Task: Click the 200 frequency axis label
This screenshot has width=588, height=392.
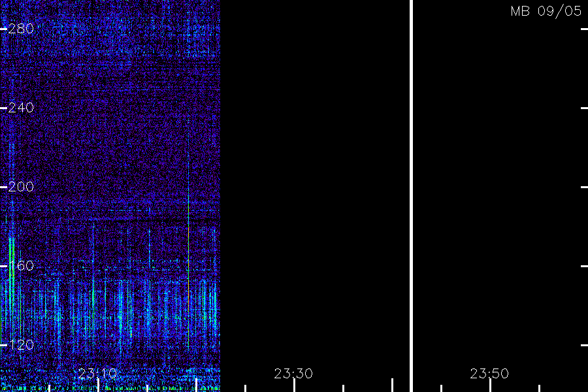Action: (x=21, y=187)
